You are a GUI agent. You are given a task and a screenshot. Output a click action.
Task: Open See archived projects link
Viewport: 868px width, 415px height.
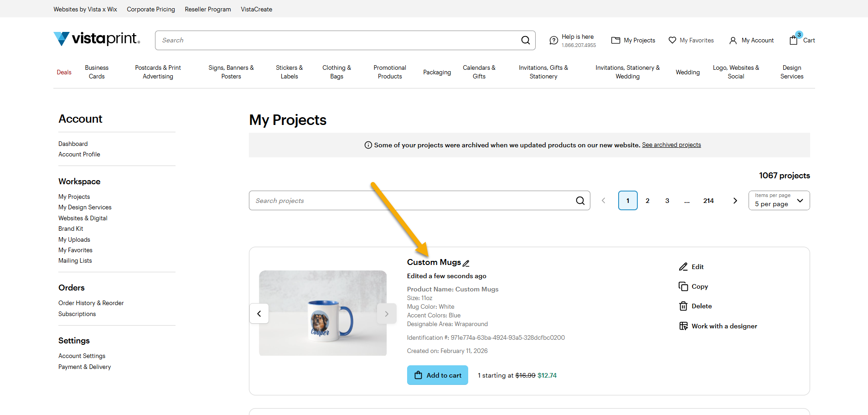pyautogui.click(x=672, y=145)
